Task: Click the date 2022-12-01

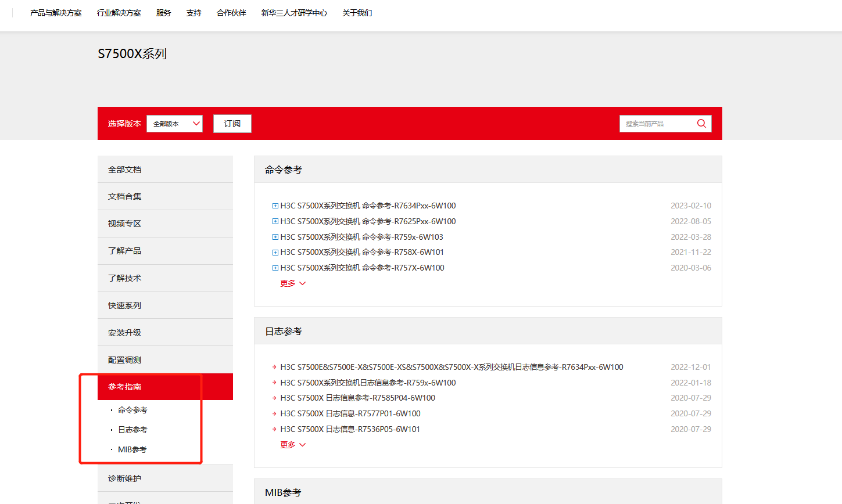Action: pos(691,367)
